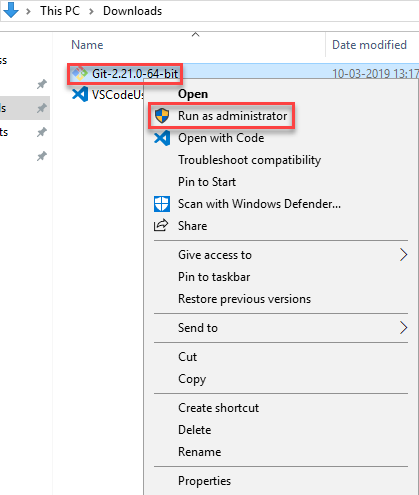Select the VSCodeUs file name
Screen dimensions: 419x495
point(118,95)
